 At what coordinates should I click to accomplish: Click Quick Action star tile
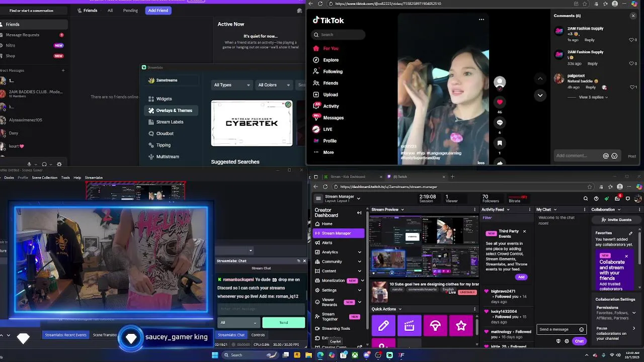[x=461, y=326]
